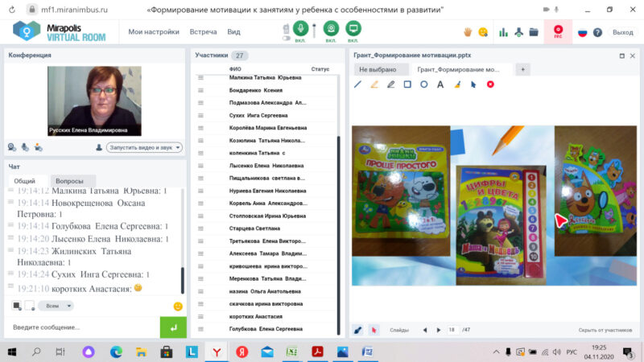Sort participants by ФИО column header
The height and width of the screenshot is (362, 644).
click(235, 69)
